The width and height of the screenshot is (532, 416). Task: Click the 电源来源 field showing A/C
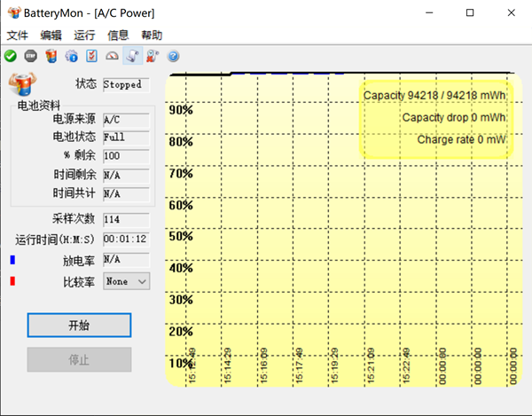pyautogui.click(x=126, y=120)
